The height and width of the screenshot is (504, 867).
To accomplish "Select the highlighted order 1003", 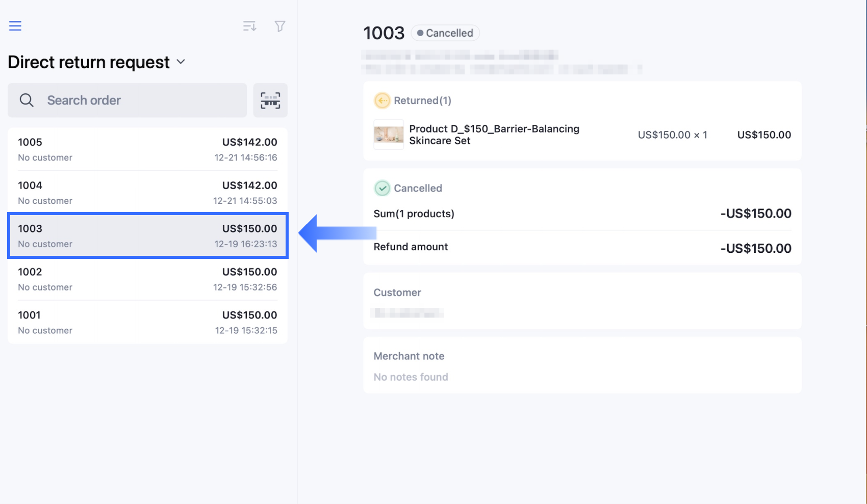I will pyautogui.click(x=147, y=236).
